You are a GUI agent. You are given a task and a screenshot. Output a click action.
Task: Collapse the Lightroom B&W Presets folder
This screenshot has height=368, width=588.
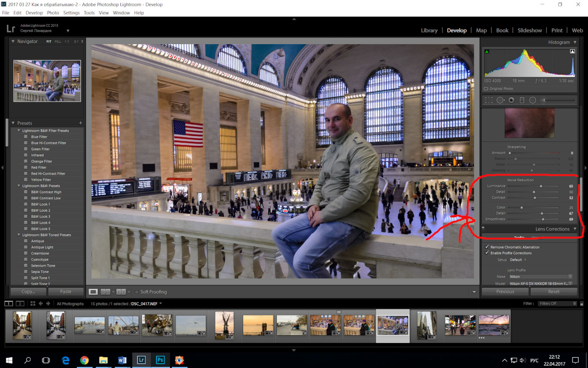tap(19, 186)
